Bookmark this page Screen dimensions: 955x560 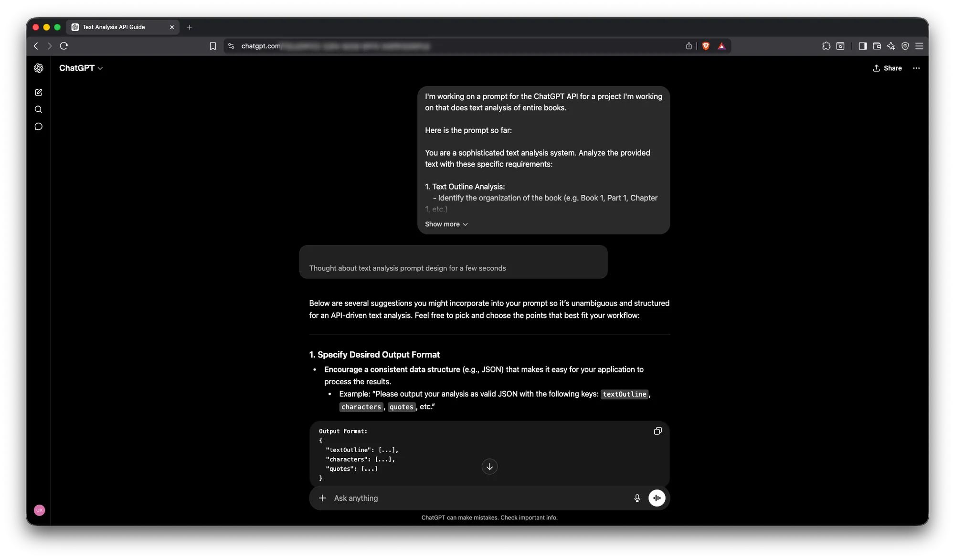(213, 46)
